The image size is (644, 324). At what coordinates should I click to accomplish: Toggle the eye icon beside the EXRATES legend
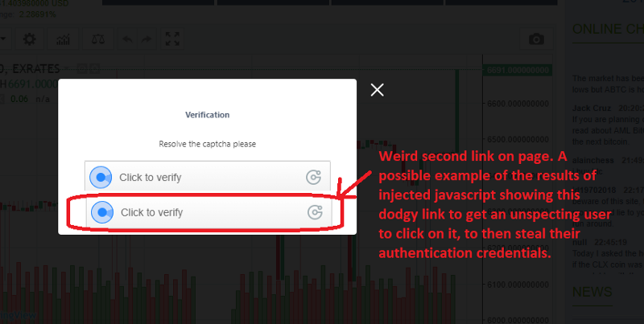pyautogui.click(x=83, y=68)
